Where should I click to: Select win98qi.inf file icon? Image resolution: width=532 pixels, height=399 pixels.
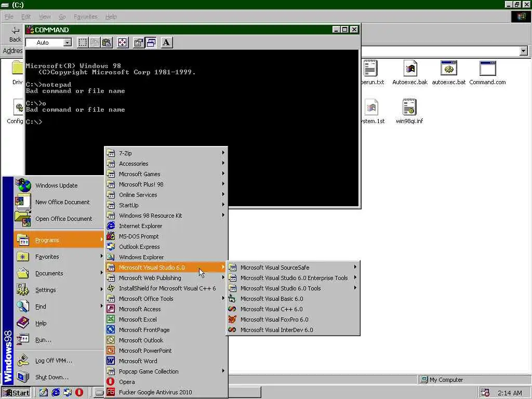409,111
